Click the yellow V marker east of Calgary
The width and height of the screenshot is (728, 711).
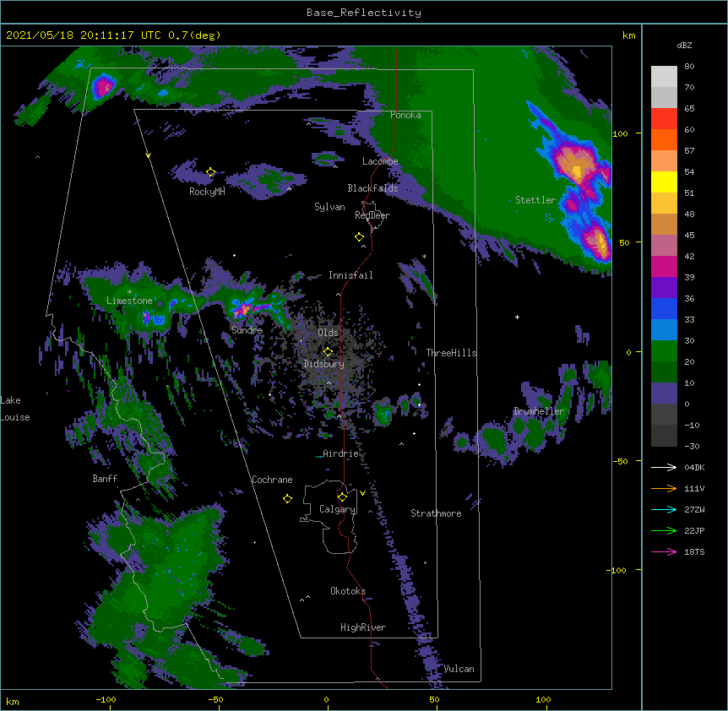pos(362,493)
